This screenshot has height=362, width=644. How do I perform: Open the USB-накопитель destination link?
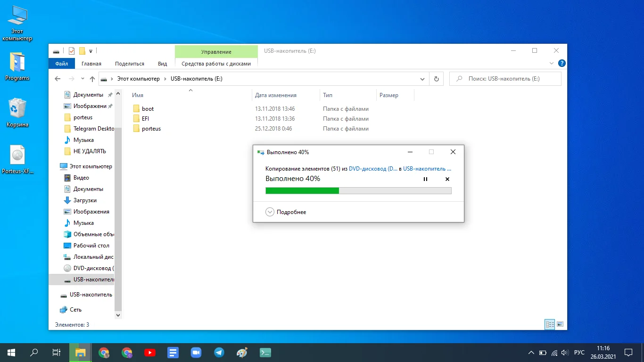tap(427, 168)
